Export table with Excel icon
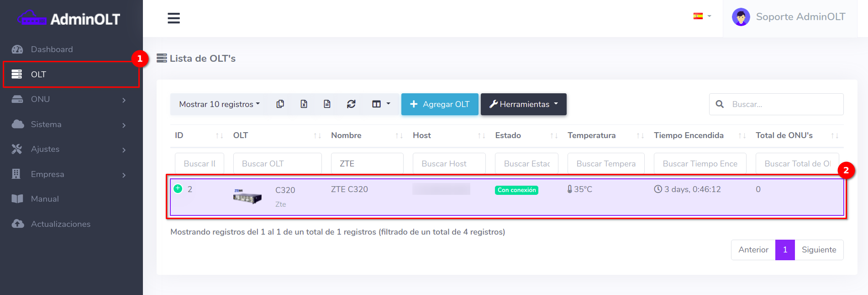Screen dimensions: 868x295 coord(304,104)
